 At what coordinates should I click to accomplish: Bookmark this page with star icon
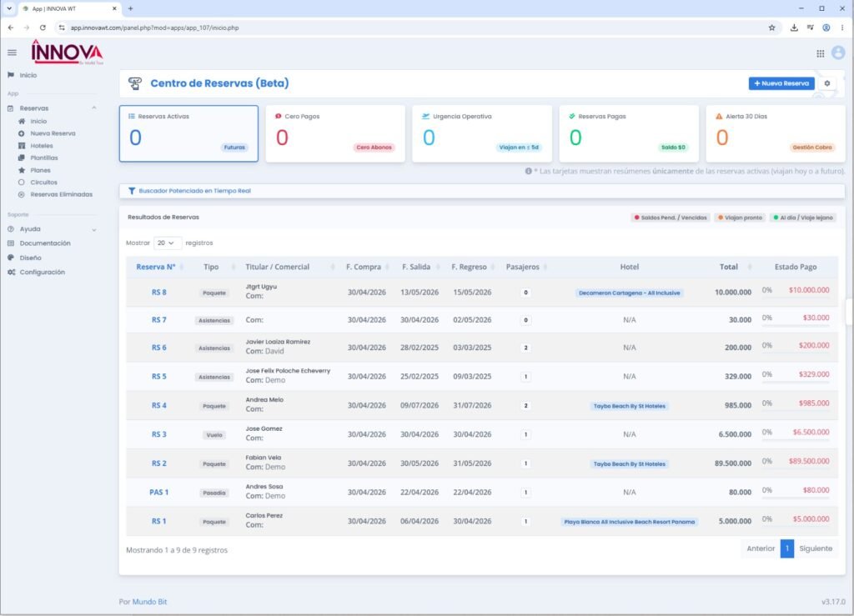(x=771, y=28)
